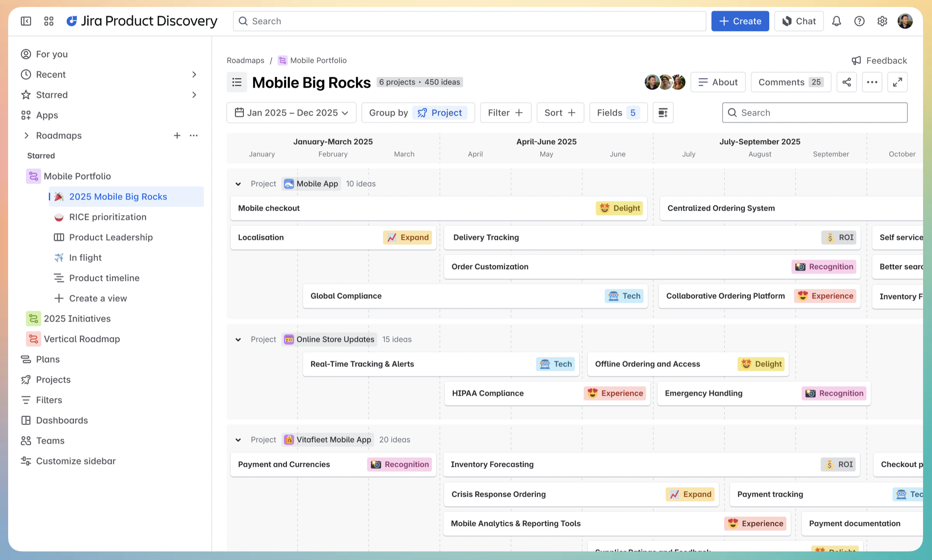Open the grid of apps switcher icon
This screenshot has width=932, height=560.
point(48,21)
